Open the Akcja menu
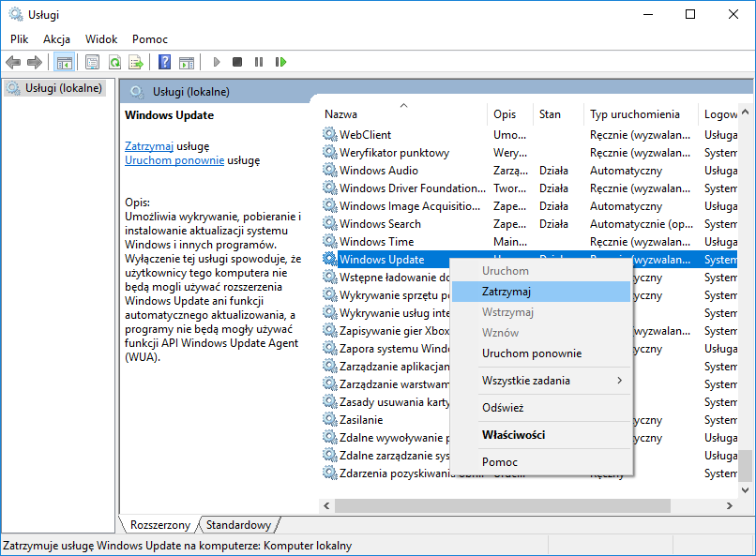Screen dimensions: 756x556 (x=56, y=39)
